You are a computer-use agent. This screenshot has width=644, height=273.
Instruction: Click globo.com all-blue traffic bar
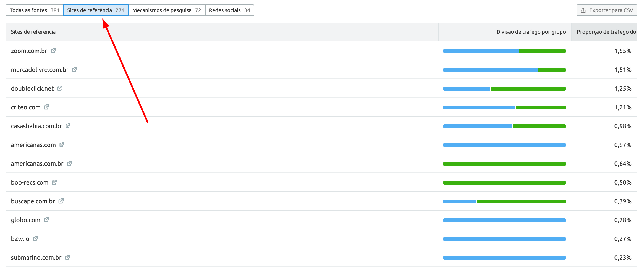(x=504, y=220)
